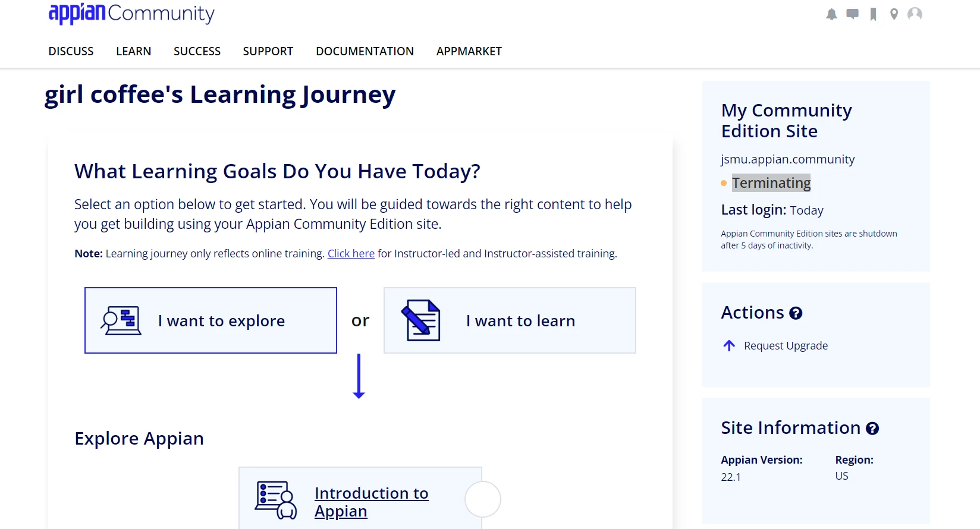Click the bookmarks icon in header

(x=873, y=14)
